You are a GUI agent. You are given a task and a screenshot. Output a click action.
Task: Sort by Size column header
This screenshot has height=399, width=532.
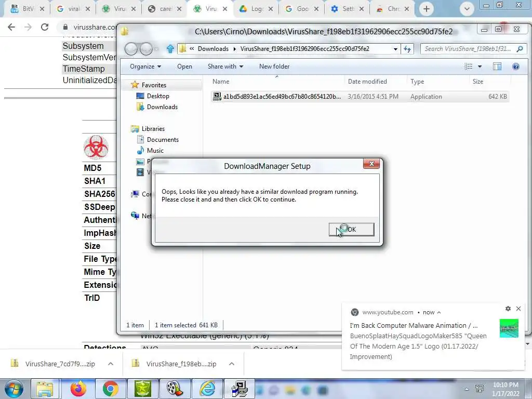(x=478, y=82)
